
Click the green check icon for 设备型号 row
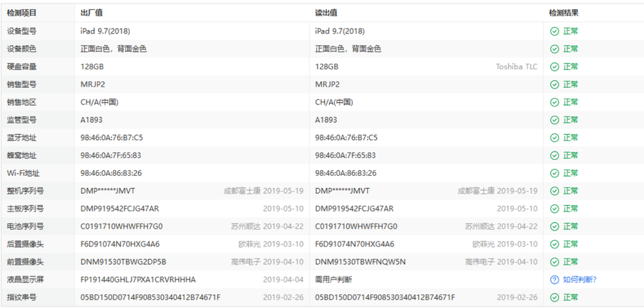coord(555,31)
